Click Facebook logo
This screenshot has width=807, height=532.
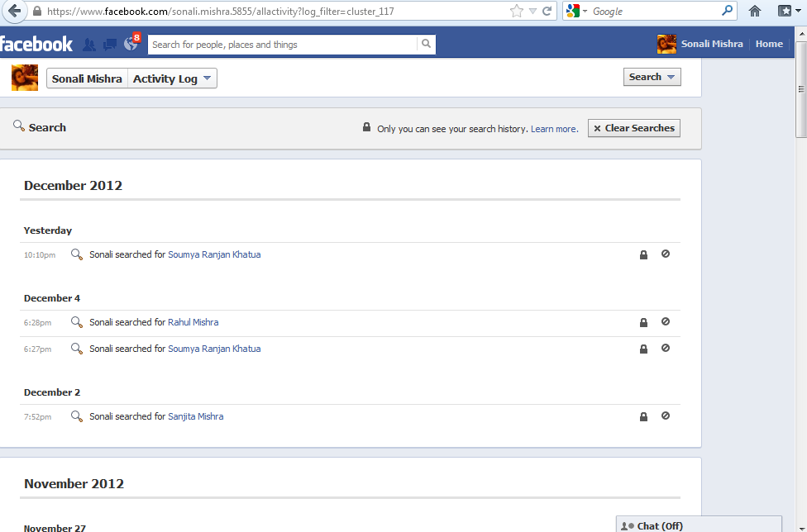36,44
